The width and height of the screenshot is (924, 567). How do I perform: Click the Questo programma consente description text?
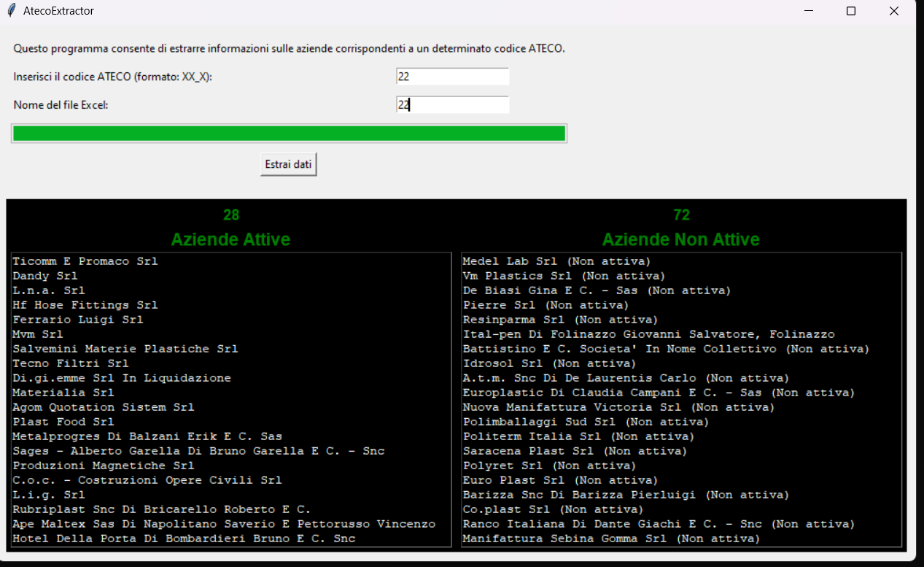(x=289, y=49)
